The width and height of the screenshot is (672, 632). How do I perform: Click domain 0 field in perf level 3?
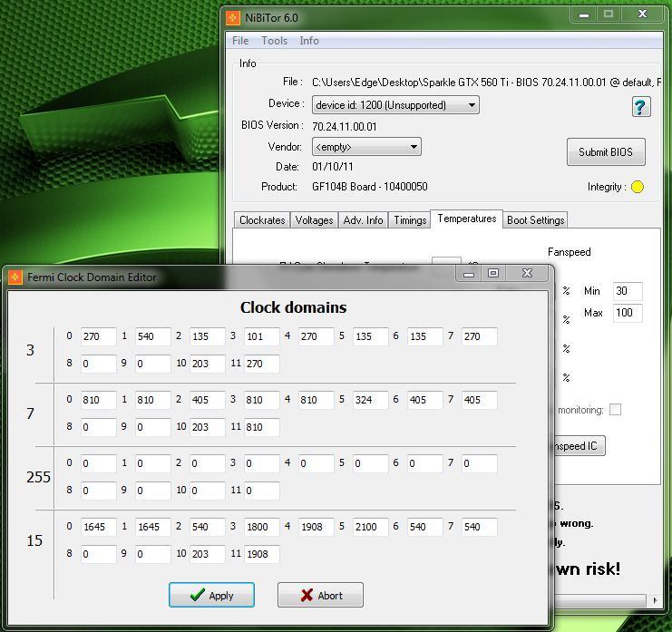[99, 336]
